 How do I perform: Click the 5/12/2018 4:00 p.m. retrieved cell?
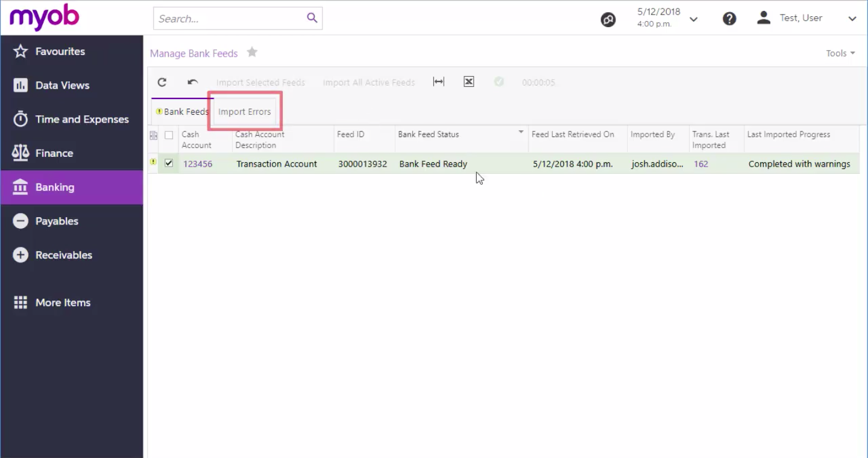coord(577,164)
